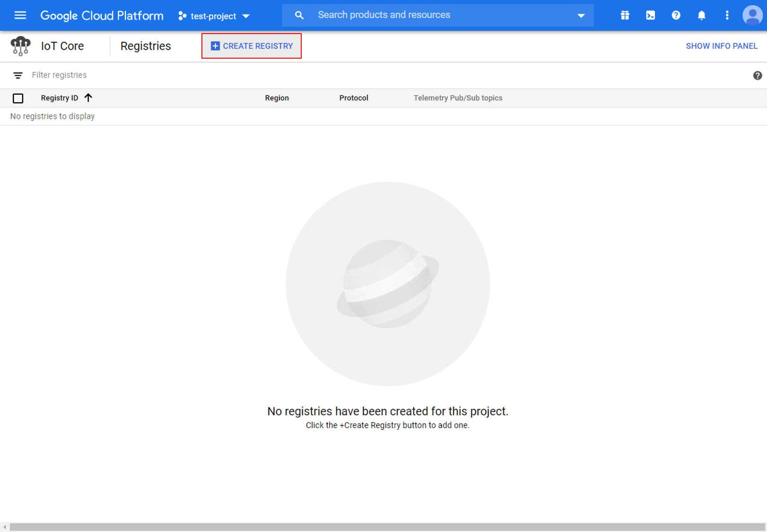The width and height of the screenshot is (767, 532).
Task: Toggle the select-all registries checkbox
Action: click(x=18, y=98)
